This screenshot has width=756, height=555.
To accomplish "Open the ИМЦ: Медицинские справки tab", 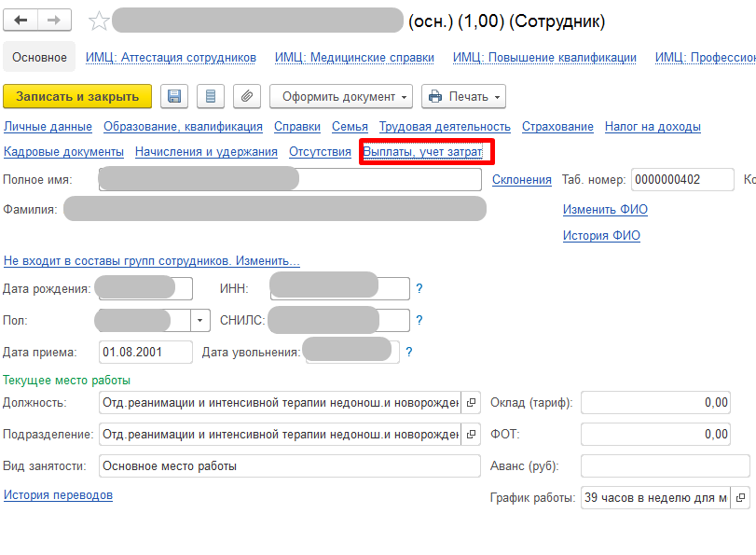I will click(354, 58).
